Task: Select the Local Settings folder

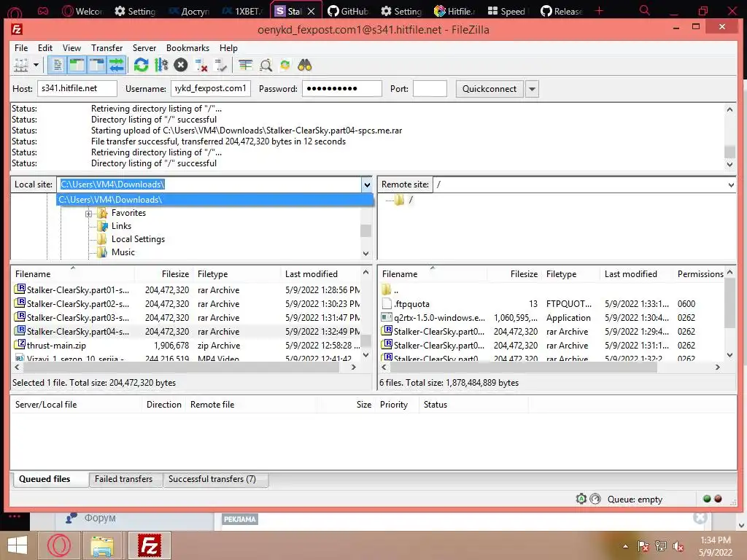Action: [x=138, y=239]
